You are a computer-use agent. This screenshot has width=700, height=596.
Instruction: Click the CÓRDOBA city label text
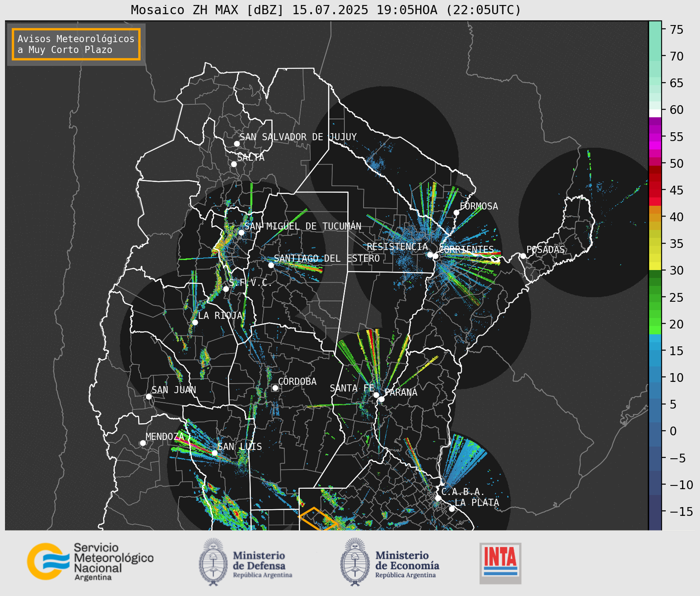coord(297,381)
